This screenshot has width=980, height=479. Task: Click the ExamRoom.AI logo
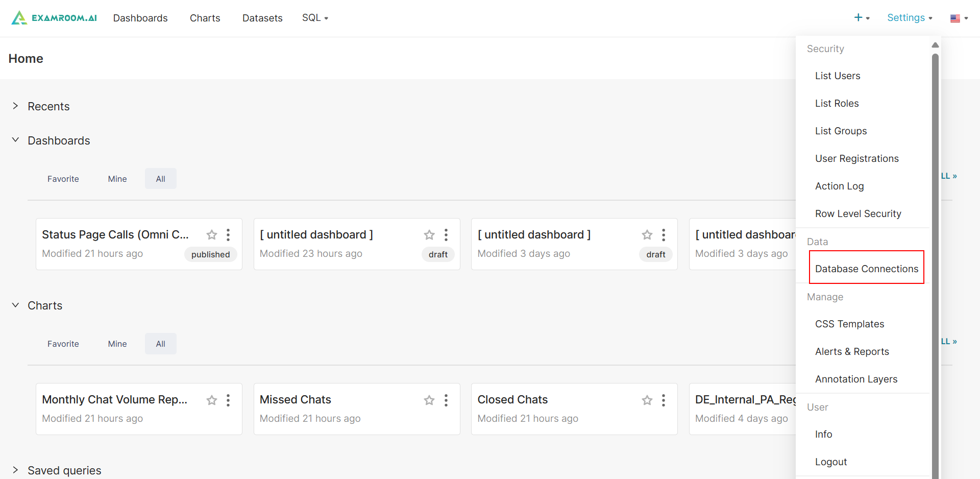(54, 18)
